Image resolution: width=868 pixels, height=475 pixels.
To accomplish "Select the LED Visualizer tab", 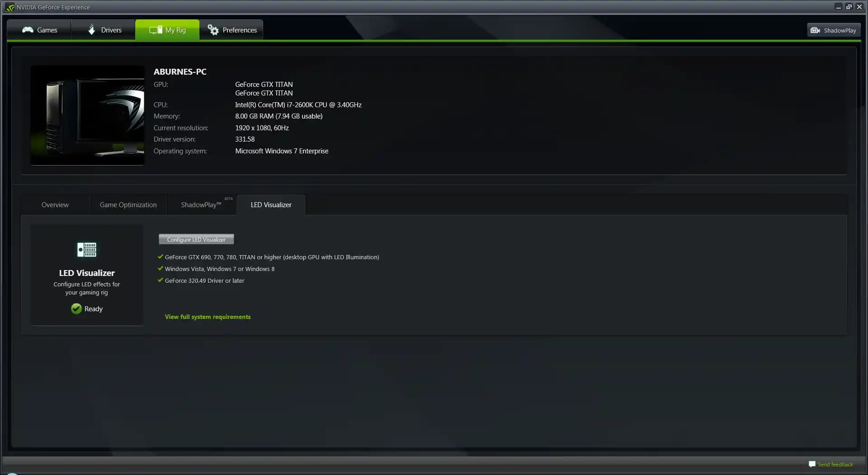I will pyautogui.click(x=271, y=205).
